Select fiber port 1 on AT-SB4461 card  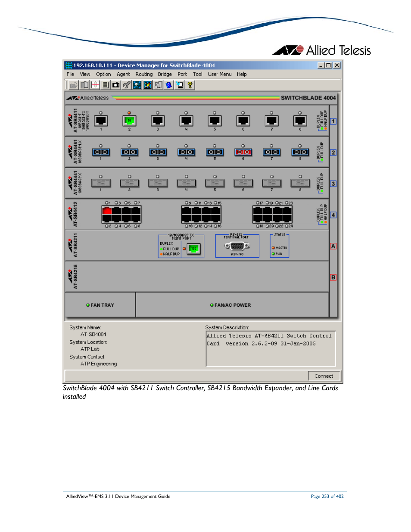point(101,152)
